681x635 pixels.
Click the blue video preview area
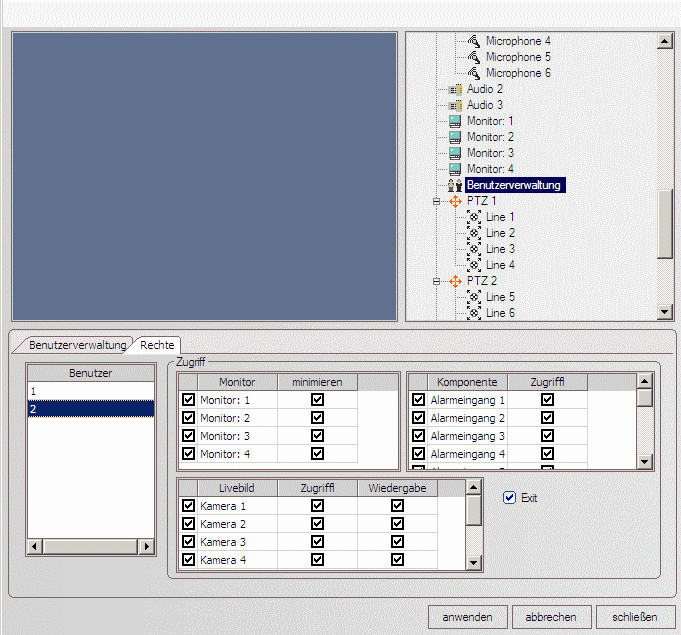(x=205, y=177)
